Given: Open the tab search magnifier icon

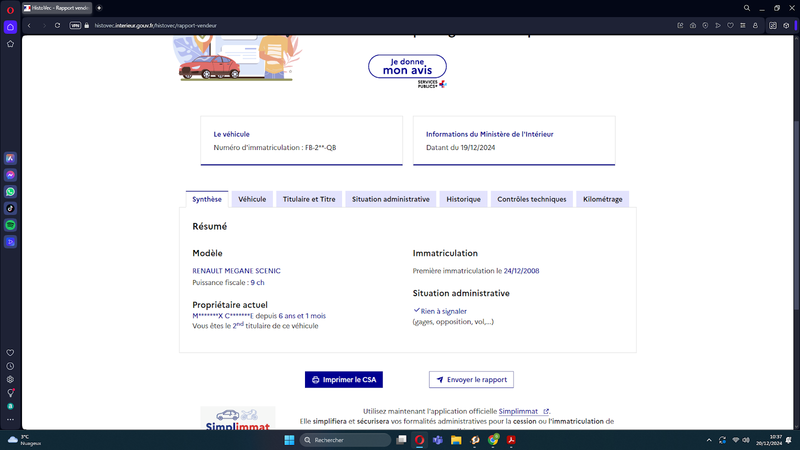Looking at the screenshot, I should [747, 8].
